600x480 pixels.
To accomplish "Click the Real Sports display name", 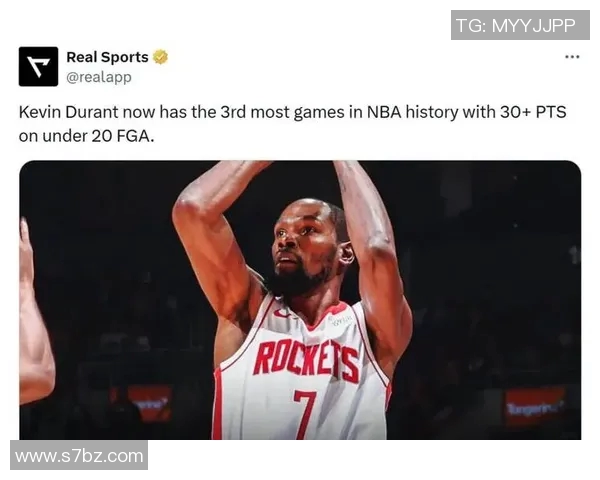I will pos(107,57).
